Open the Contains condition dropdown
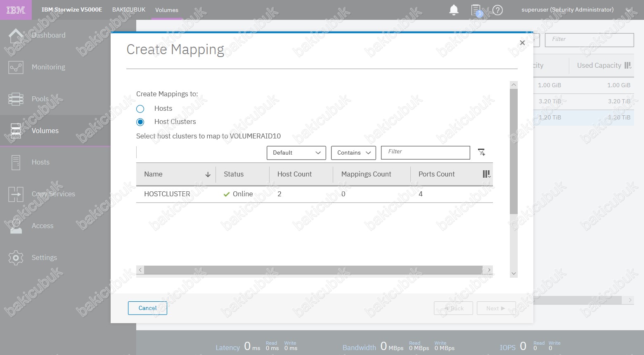The image size is (644, 355). coord(353,153)
